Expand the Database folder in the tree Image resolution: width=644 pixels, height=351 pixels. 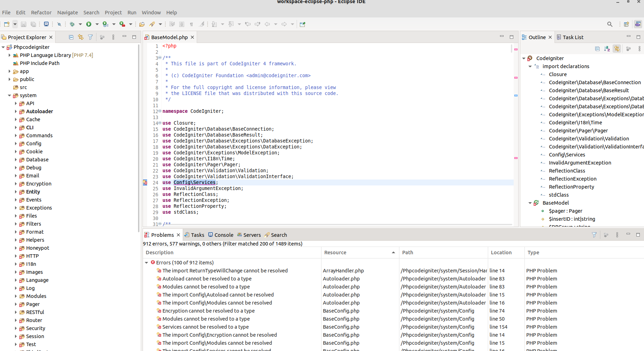pyautogui.click(x=16, y=160)
